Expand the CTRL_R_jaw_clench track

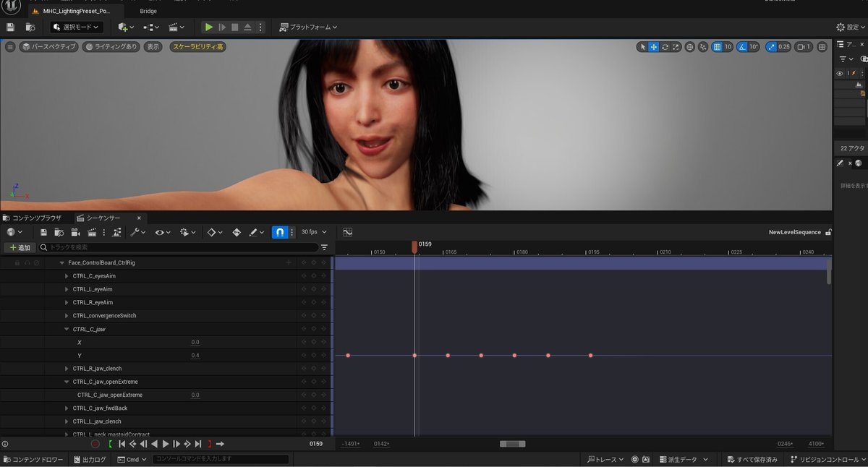[x=67, y=369]
